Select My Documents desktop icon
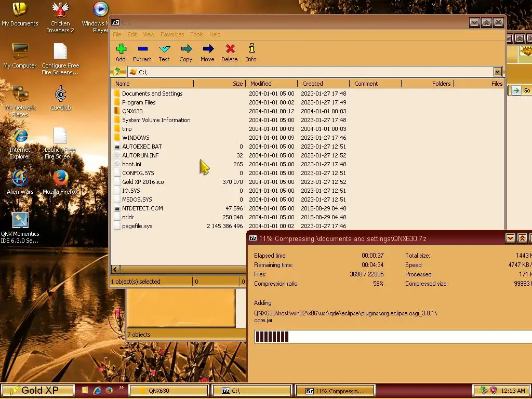Screen dimensions: 532x399 (20, 14)
